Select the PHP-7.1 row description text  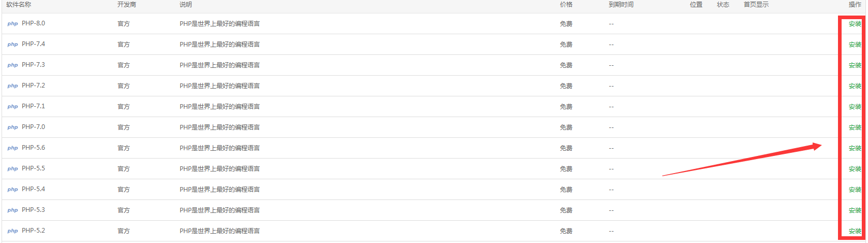[x=219, y=107]
